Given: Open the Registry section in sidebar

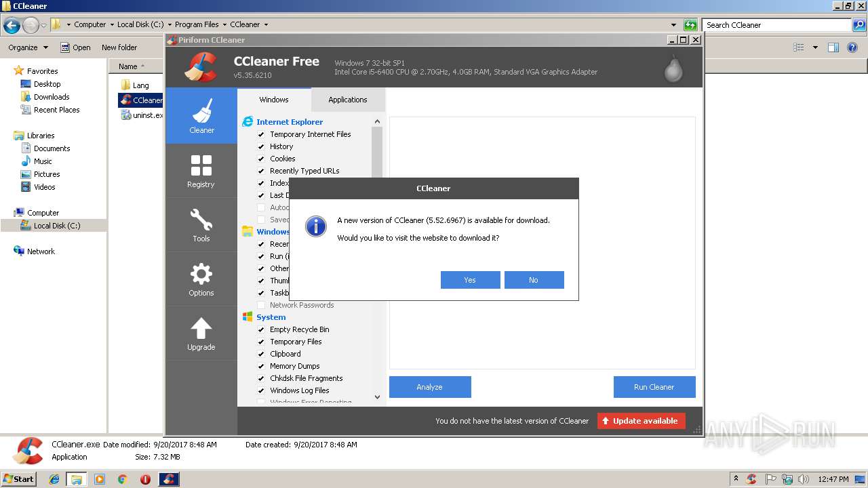Looking at the screenshot, I should [x=201, y=171].
